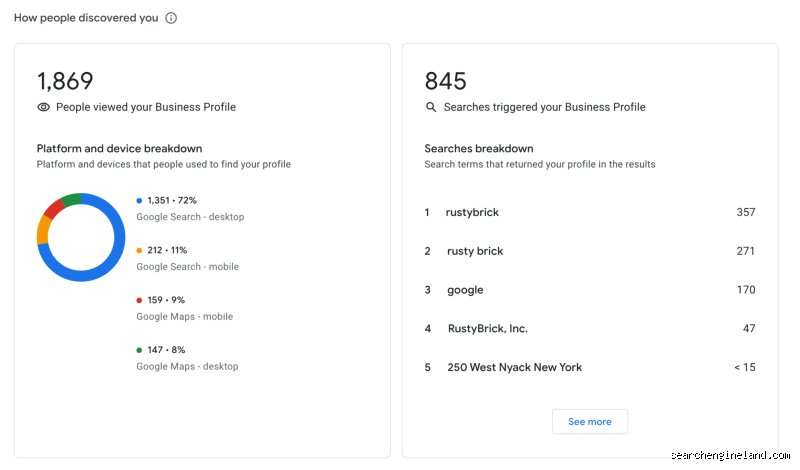Click the 170 count for google
800x470 pixels.
point(746,290)
